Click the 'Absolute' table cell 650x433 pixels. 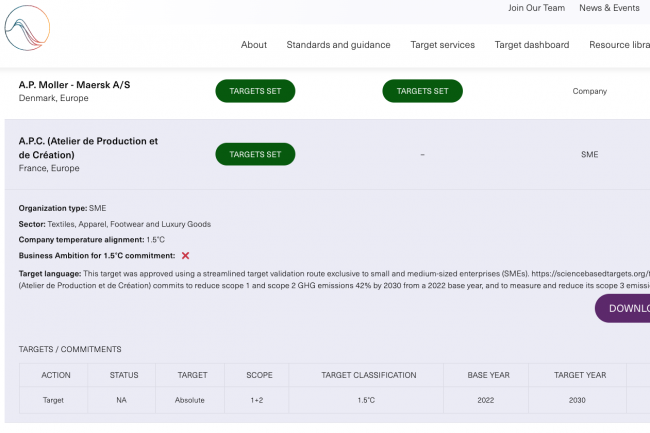point(189,400)
